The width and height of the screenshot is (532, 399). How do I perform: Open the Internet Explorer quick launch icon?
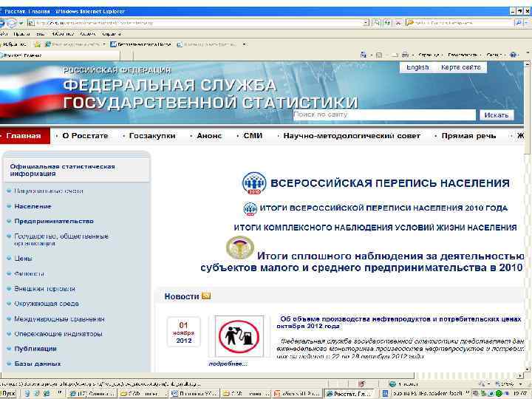coord(47,394)
